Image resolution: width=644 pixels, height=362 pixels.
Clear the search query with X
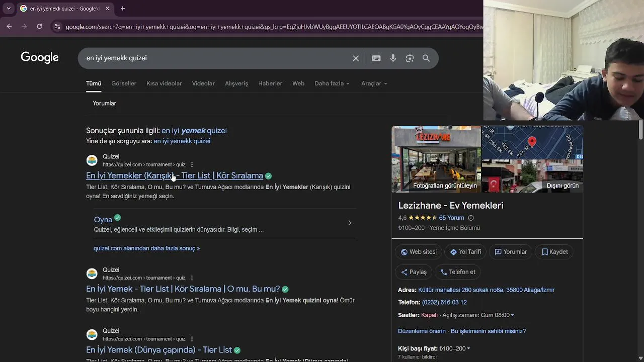[356, 58]
